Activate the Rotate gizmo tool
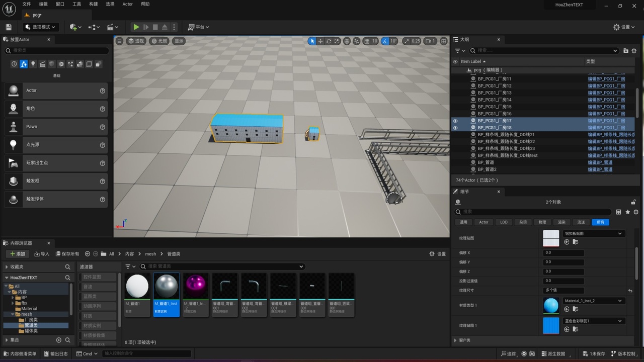 point(329,41)
